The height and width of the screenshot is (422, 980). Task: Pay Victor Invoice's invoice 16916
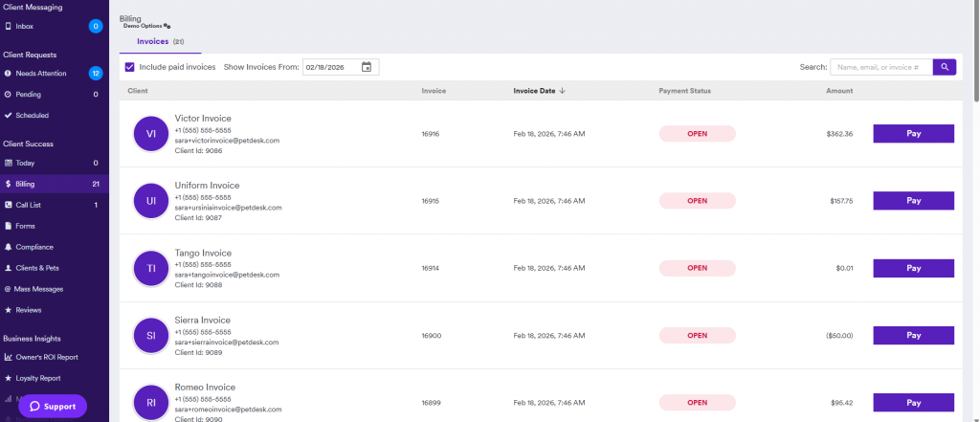[913, 134]
